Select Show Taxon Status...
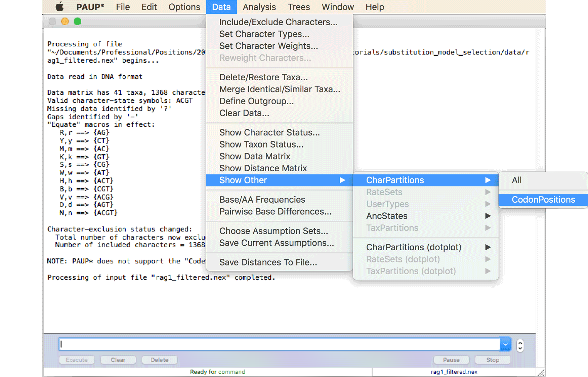The image size is (588, 377). (x=279, y=144)
